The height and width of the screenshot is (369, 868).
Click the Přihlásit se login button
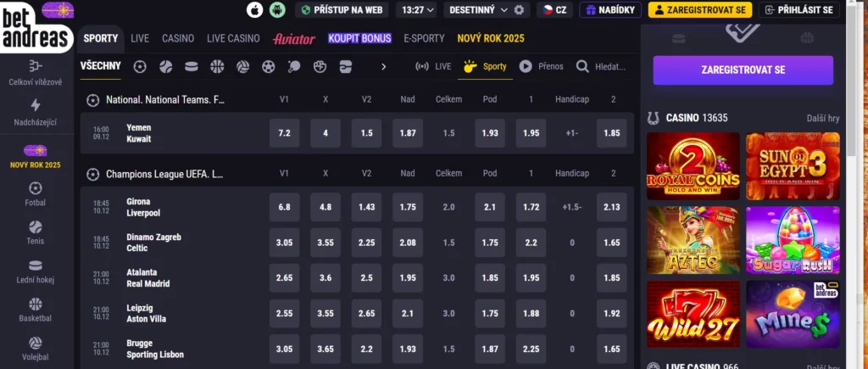click(x=810, y=10)
